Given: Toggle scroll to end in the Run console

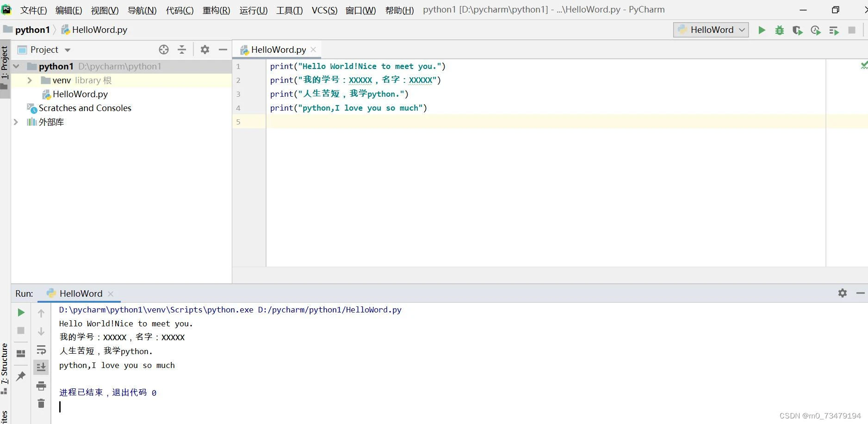Looking at the screenshot, I should 41,367.
